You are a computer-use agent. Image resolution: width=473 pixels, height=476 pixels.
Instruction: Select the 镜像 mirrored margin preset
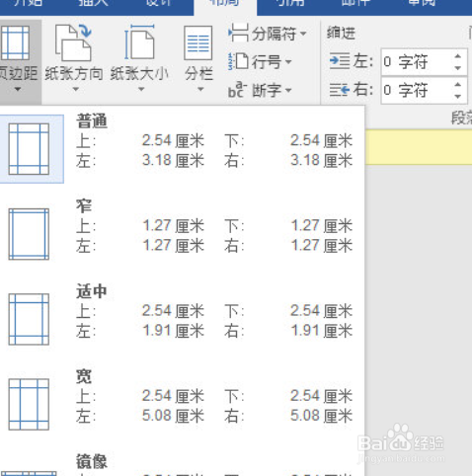point(182,464)
